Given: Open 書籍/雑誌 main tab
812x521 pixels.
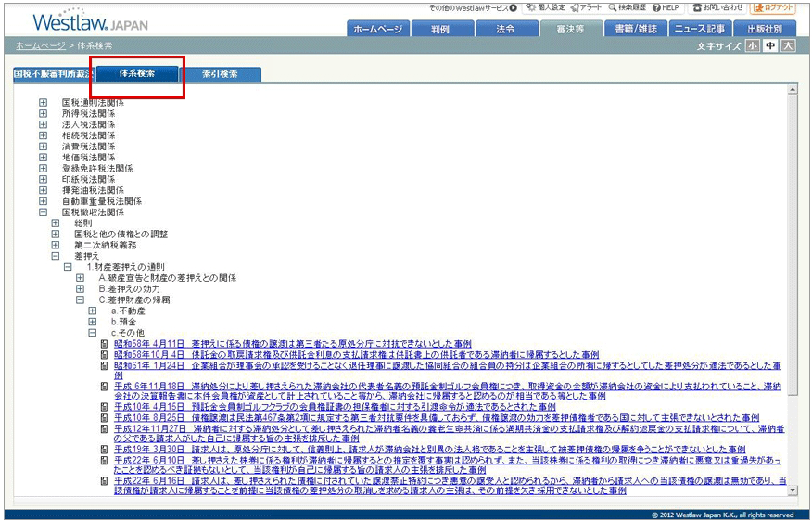Looking at the screenshot, I should click(635, 29).
